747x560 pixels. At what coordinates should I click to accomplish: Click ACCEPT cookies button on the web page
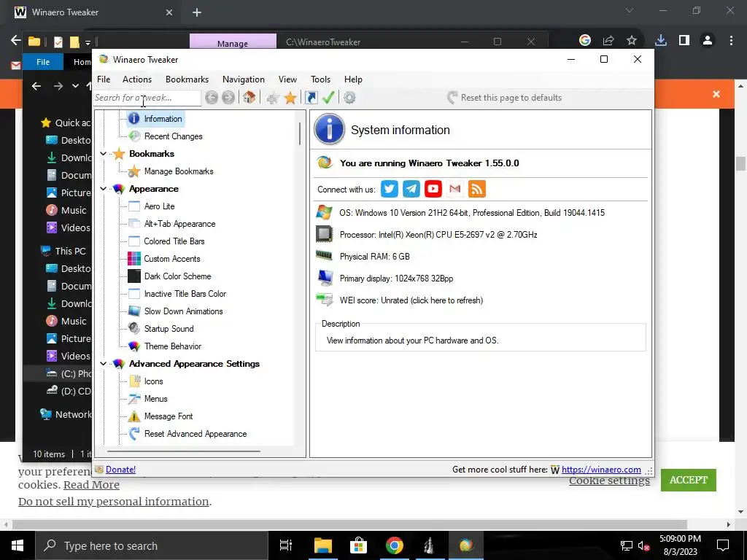coord(689,480)
